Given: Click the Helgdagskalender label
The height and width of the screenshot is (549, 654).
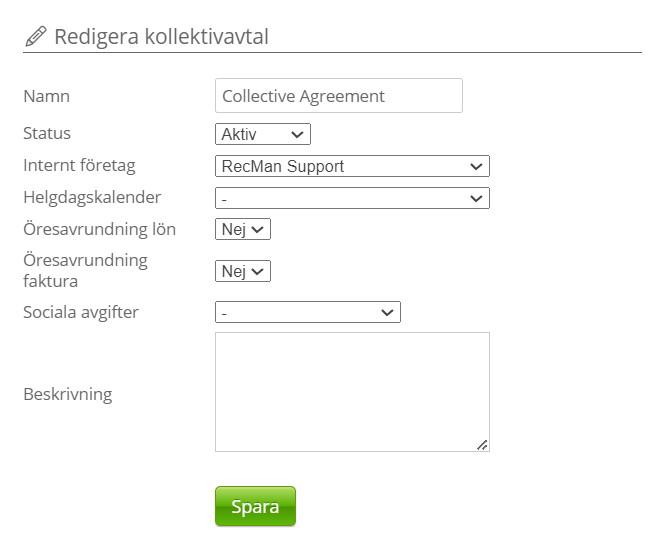Looking at the screenshot, I should click(92, 197).
